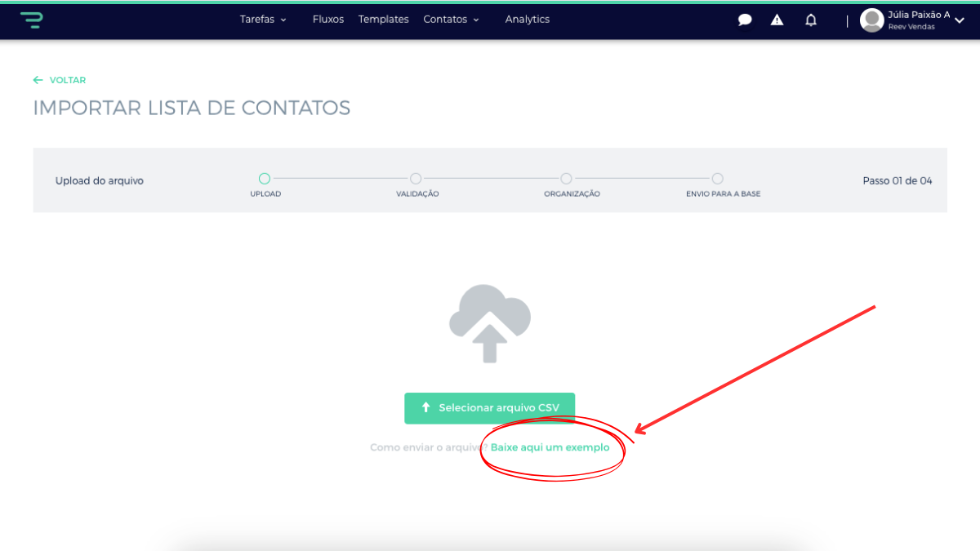The height and width of the screenshot is (551, 980).
Task: Click the Reev Vendas account label
Action: click(911, 27)
